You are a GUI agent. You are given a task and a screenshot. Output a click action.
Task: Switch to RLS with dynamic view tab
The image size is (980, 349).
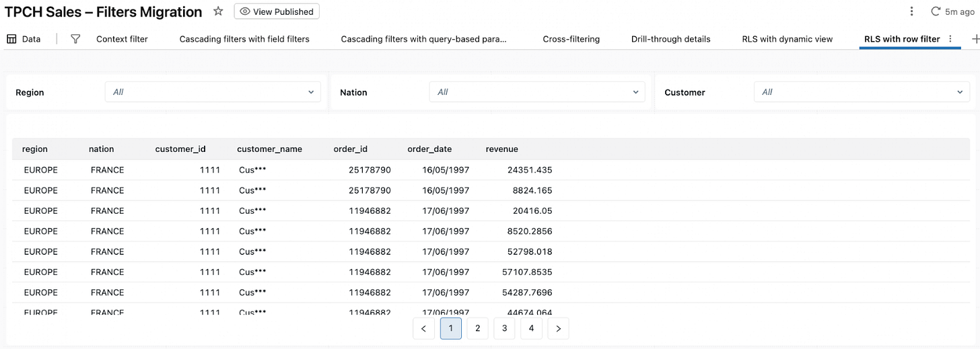pyautogui.click(x=787, y=39)
